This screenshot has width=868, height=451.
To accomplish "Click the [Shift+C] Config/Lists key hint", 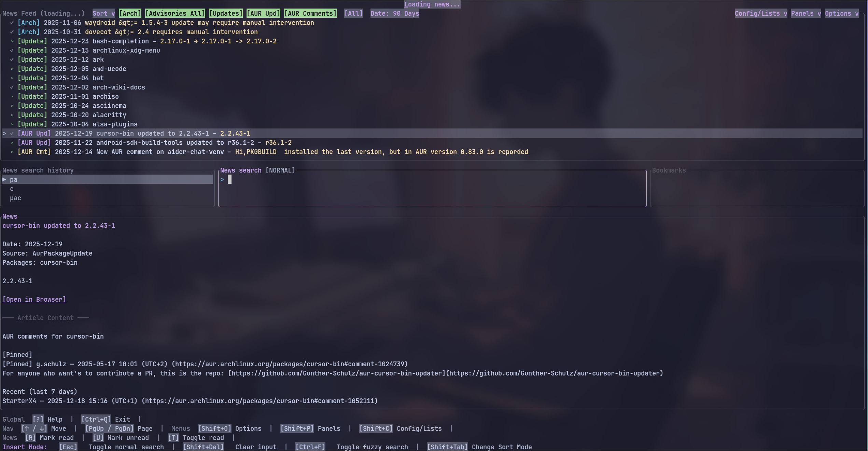I will point(401,428).
